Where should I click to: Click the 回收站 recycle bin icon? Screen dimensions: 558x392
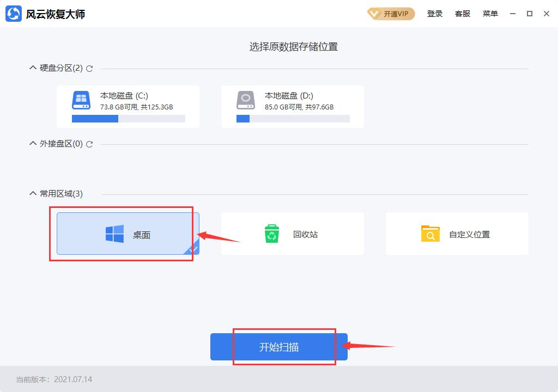(270, 232)
